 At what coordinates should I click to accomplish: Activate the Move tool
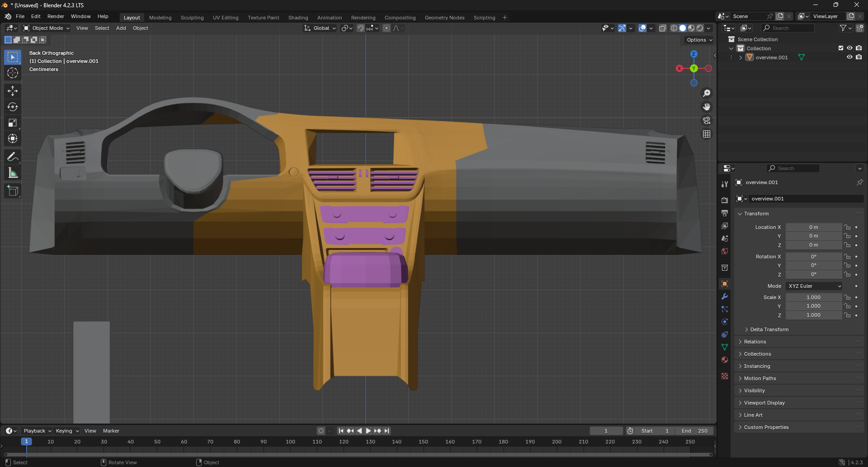pyautogui.click(x=13, y=91)
